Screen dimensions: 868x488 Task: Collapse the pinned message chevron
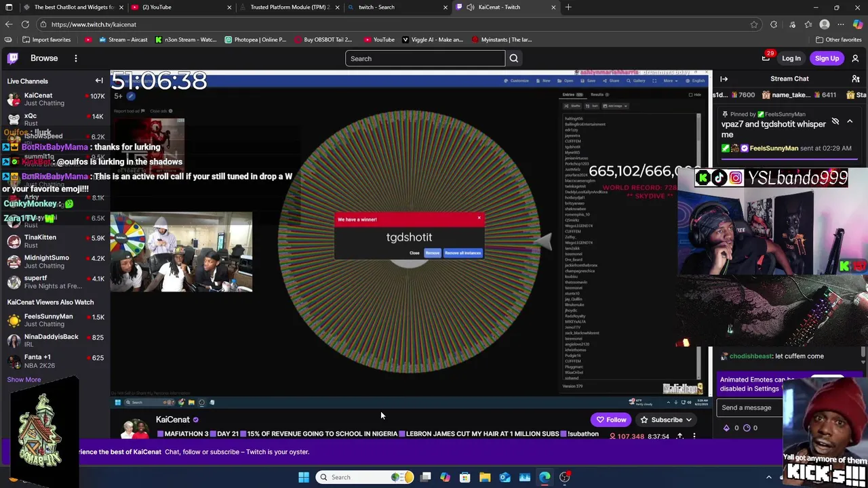(850, 121)
